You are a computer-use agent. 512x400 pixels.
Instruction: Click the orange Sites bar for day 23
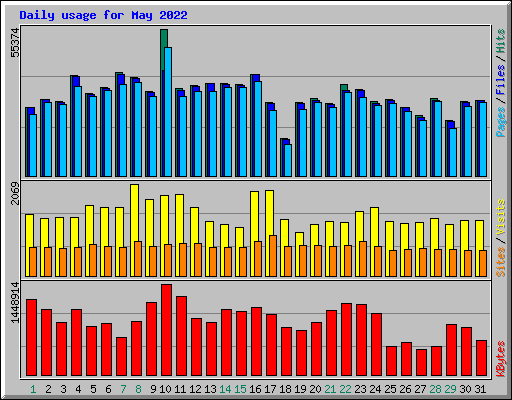tap(363, 259)
